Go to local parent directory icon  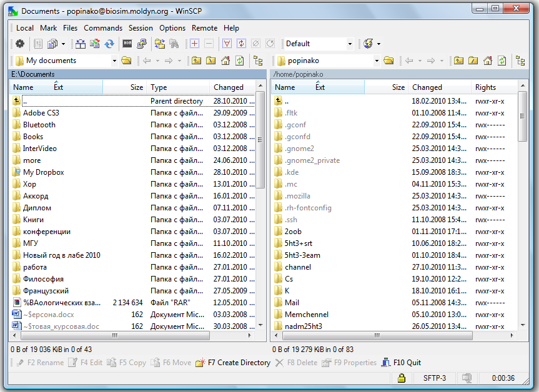click(x=197, y=61)
